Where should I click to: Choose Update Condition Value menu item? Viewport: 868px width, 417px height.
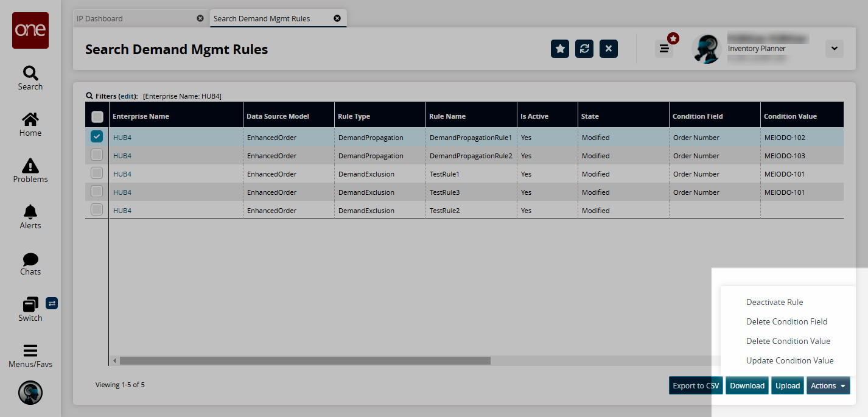(x=790, y=360)
